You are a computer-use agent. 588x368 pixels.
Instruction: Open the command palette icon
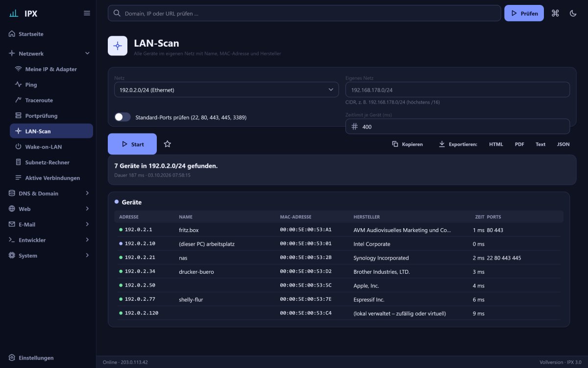tap(555, 13)
